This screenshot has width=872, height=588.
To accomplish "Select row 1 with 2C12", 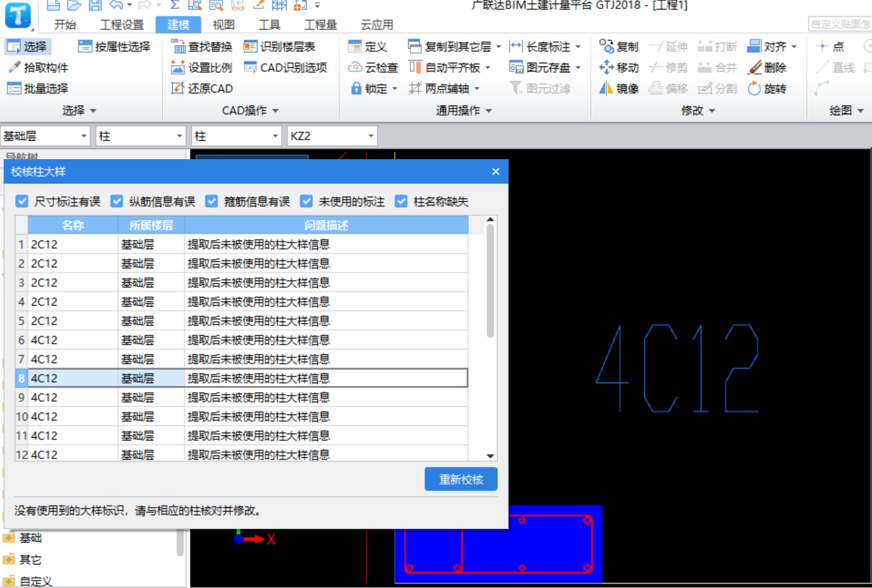I will 242,244.
